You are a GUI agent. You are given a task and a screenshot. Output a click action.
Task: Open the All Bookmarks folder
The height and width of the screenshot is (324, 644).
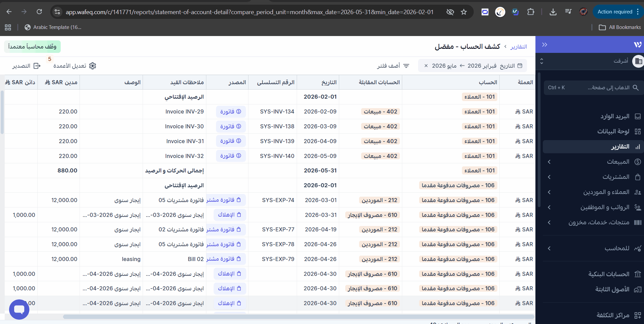point(620,27)
